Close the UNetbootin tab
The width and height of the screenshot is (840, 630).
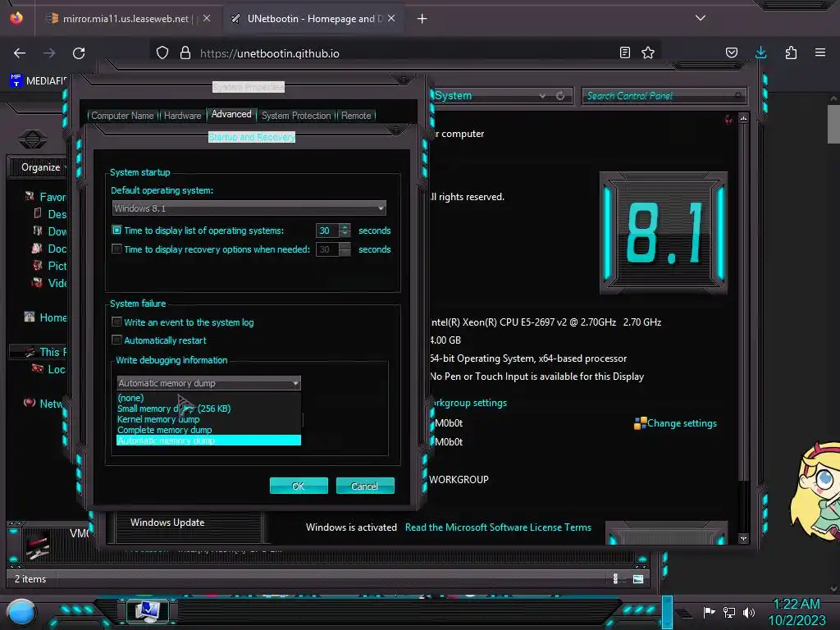391,18
